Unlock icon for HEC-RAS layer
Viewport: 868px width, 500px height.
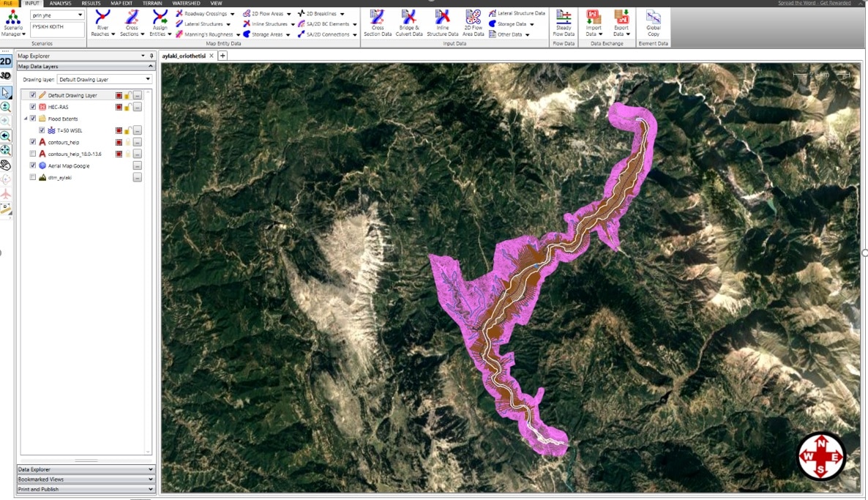(x=128, y=107)
